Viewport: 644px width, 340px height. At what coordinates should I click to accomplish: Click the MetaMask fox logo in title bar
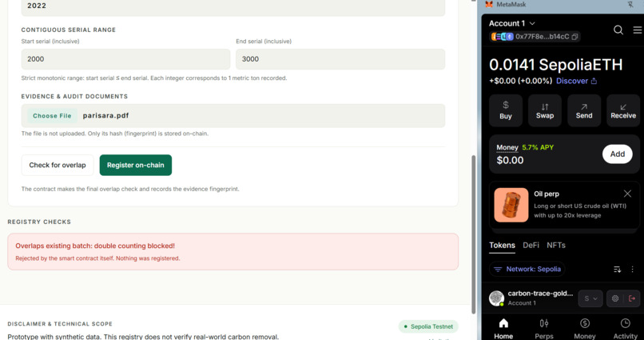tap(489, 5)
